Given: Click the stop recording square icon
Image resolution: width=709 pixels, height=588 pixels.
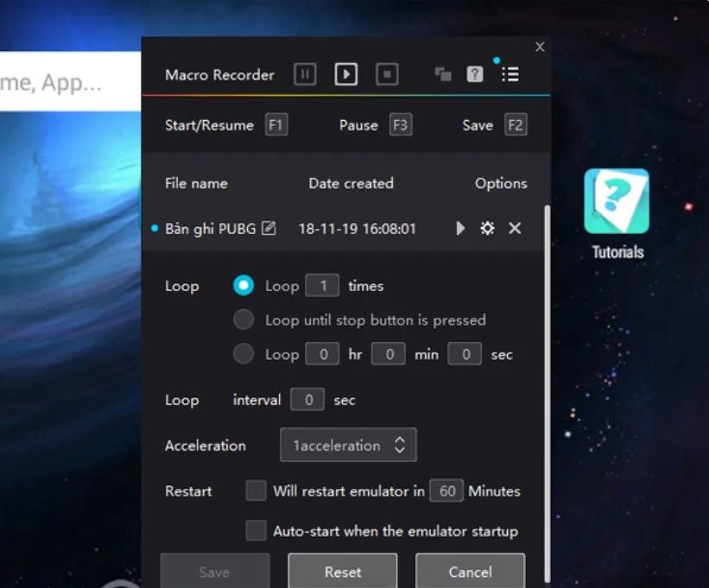Looking at the screenshot, I should coord(387,74).
